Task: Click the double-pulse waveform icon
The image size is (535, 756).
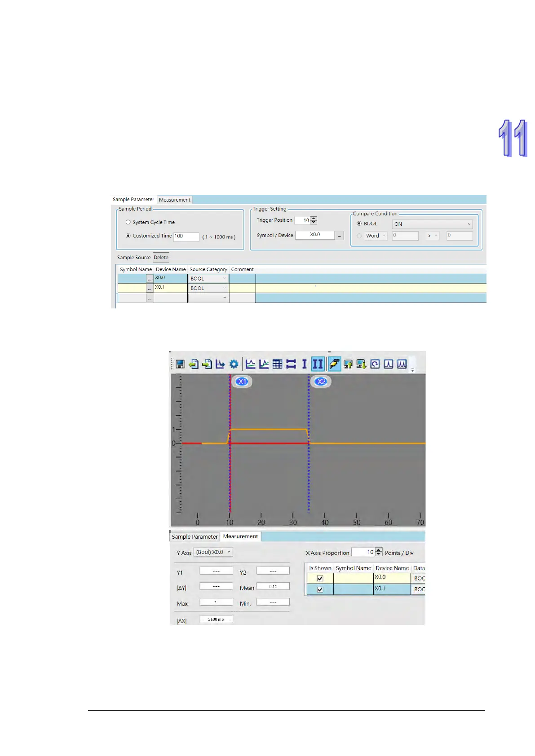Action: (402, 364)
